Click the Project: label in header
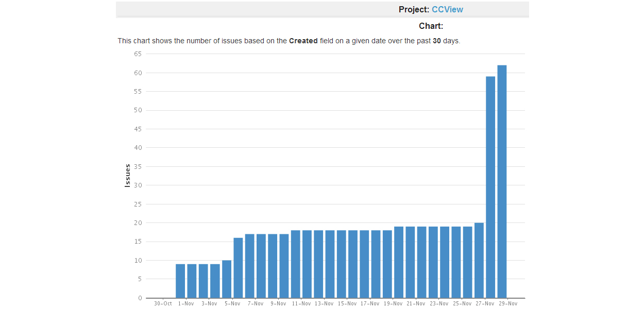Image resolution: width=644 pixels, height=309 pixels. [x=414, y=9]
